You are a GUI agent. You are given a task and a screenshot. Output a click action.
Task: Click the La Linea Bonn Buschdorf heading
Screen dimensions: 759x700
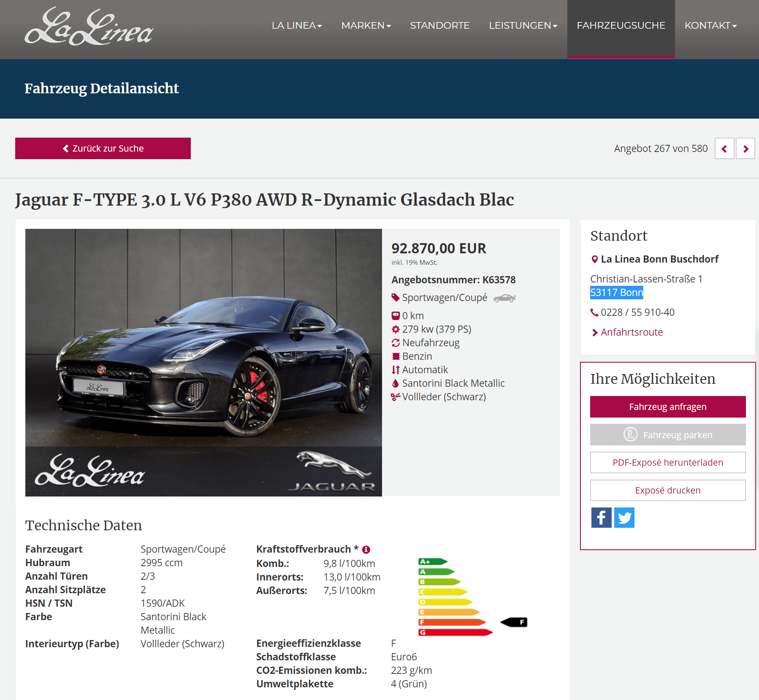[x=659, y=259]
